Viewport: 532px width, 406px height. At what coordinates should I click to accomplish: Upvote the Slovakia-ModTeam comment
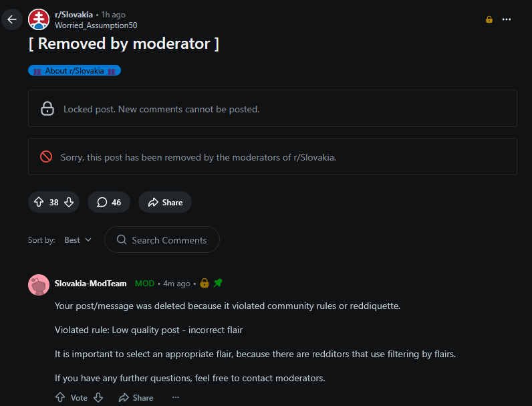pyautogui.click(x=60, y=397)
